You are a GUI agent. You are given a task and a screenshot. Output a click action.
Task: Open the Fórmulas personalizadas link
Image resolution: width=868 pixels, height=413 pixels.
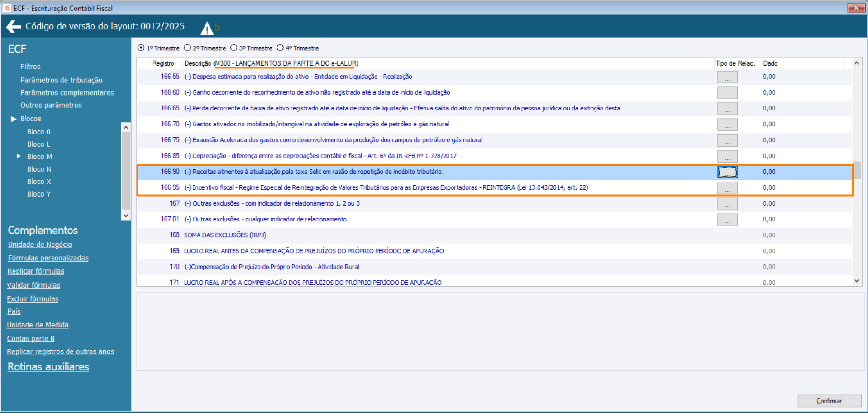[48, 258]
